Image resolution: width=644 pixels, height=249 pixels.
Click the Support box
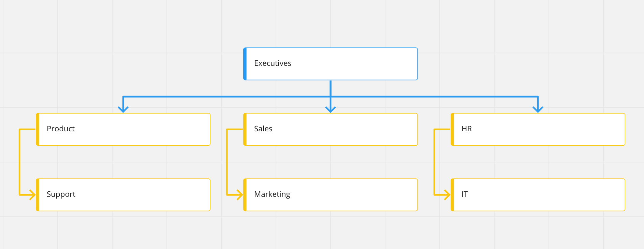click(x=123, y=195)
